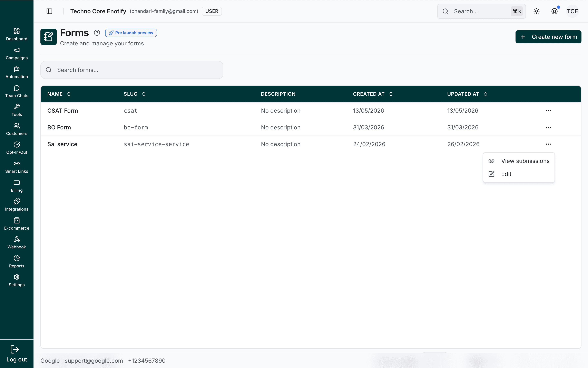View Reports page
This screenshot has width=588, height=368.
(17, 262)
